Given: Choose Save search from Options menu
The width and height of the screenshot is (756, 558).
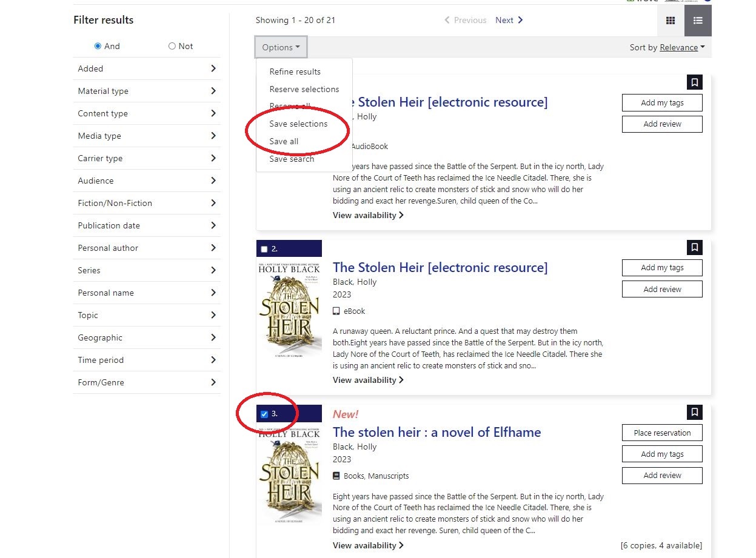Looking at the screenshot, I should click(x=292, y=159).
